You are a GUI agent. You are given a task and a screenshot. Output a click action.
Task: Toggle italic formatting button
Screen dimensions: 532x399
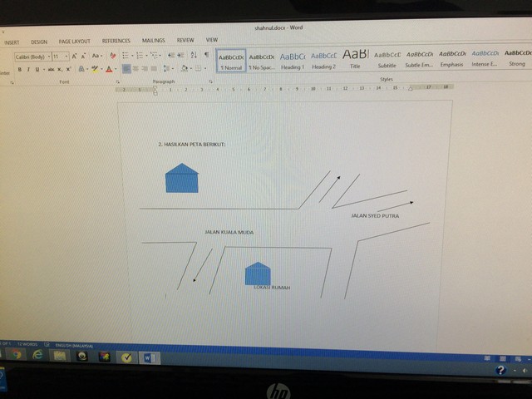pos(28,70)
